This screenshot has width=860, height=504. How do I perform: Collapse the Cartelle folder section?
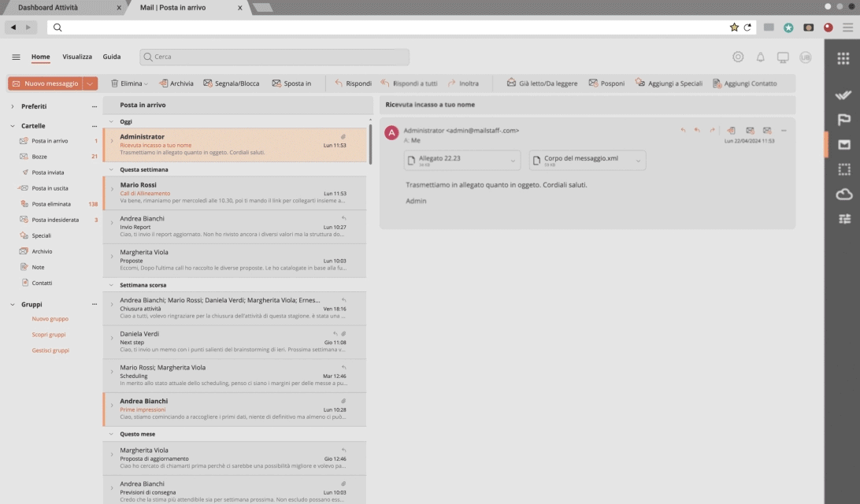pos(13,126)
